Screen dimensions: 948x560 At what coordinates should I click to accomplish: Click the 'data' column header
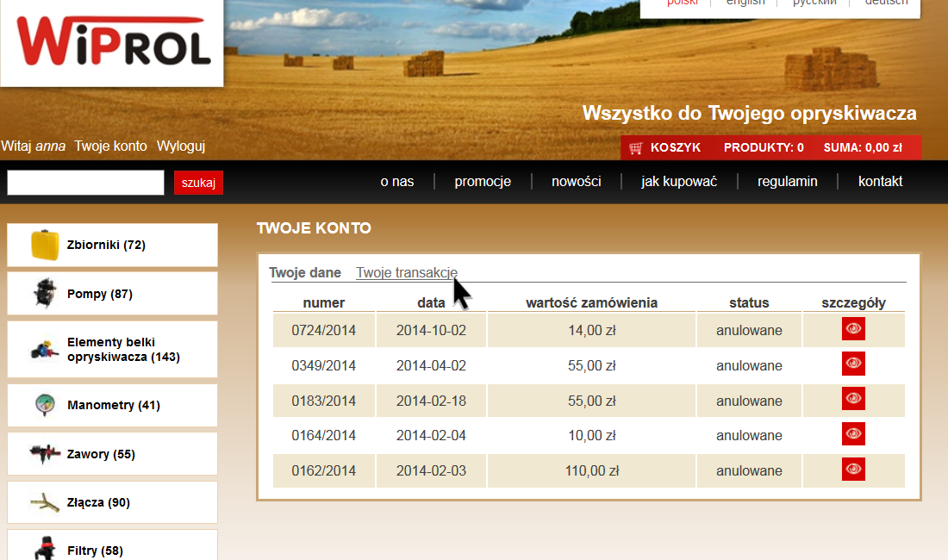(x=431, y=302)
